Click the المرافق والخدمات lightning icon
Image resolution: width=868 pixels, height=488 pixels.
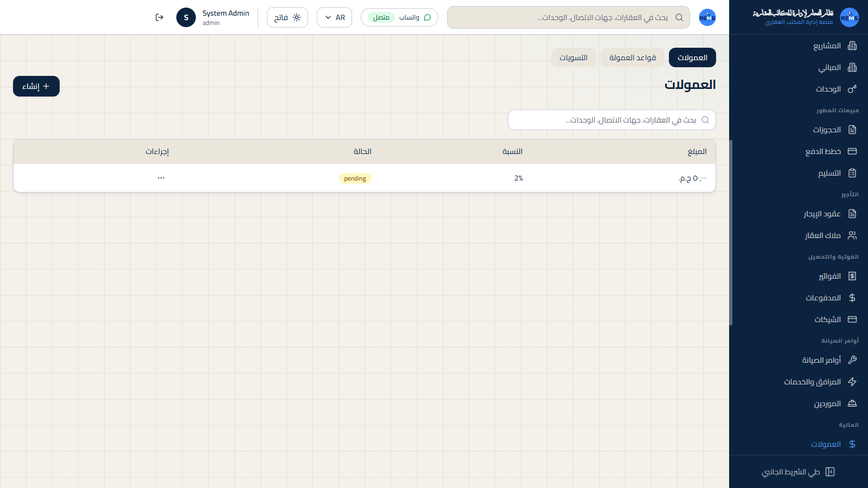pyautogui.click(x=852, y=382)
